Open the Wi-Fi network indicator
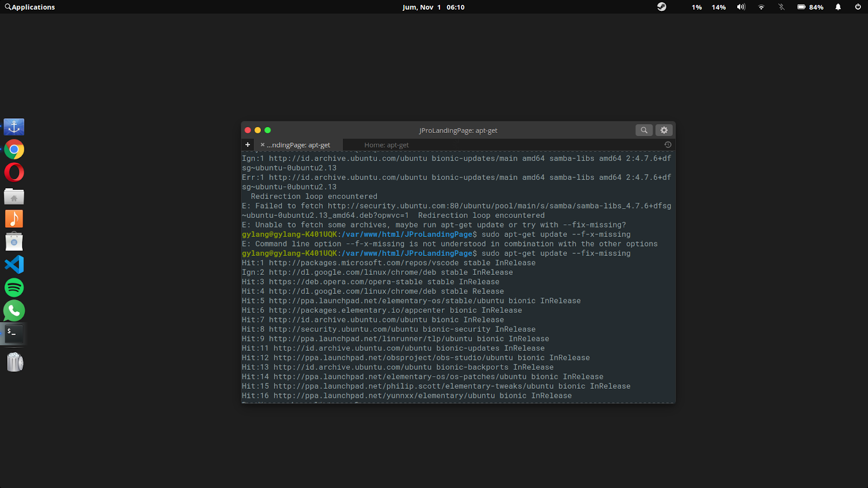 [x=761, y=7]
